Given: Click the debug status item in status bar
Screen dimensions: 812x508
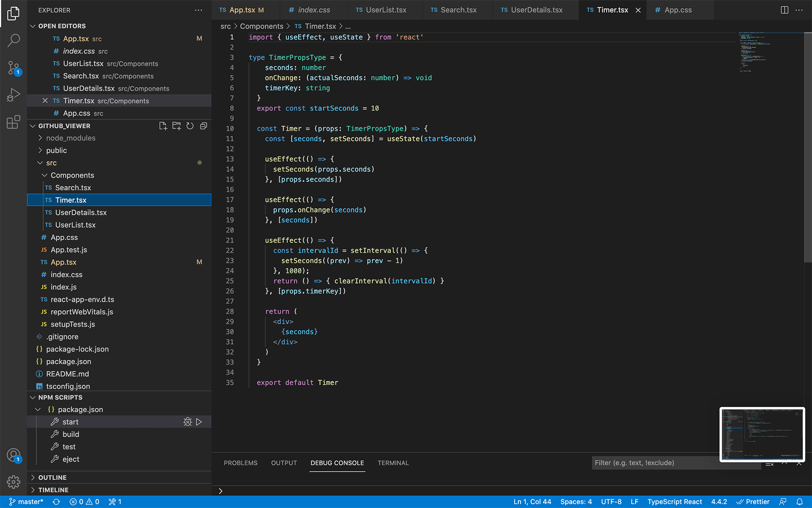Looking at the screenshot, I should (x=115, y=502).
